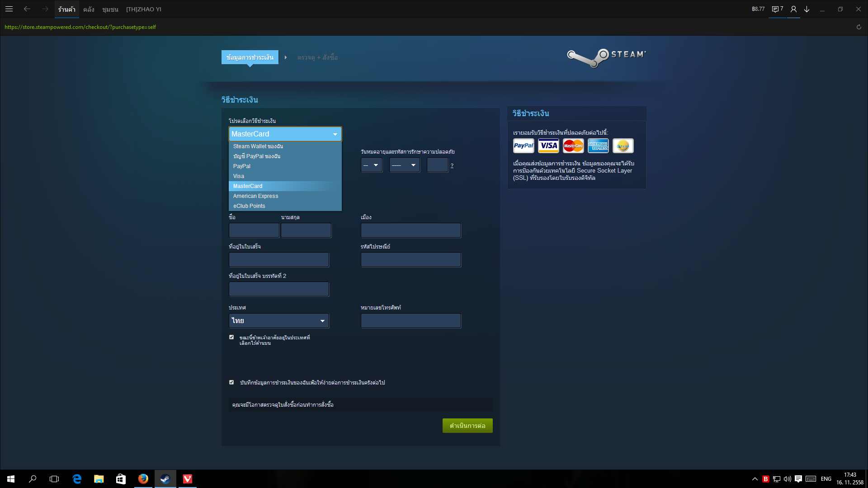Launch Microsoft Edge from the taskbar

tap(77, 479)
